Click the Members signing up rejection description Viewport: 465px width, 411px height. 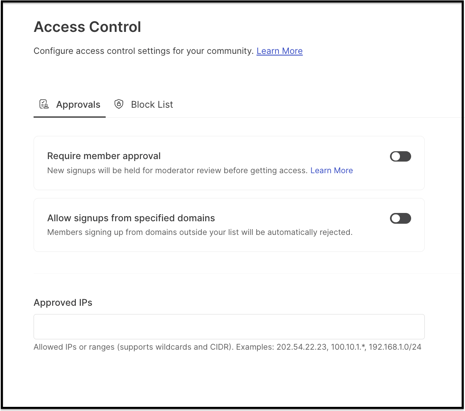coord(200,232)
